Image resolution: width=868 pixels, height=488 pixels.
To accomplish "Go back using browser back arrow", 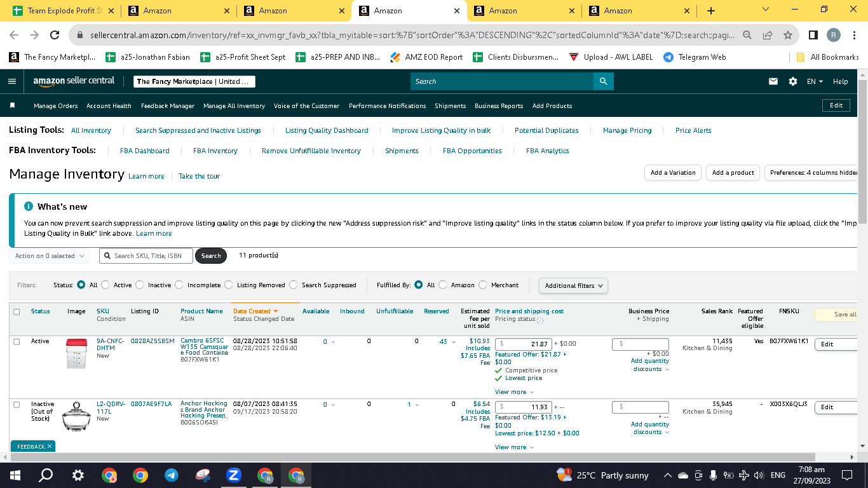I will [x=14, y=35].
